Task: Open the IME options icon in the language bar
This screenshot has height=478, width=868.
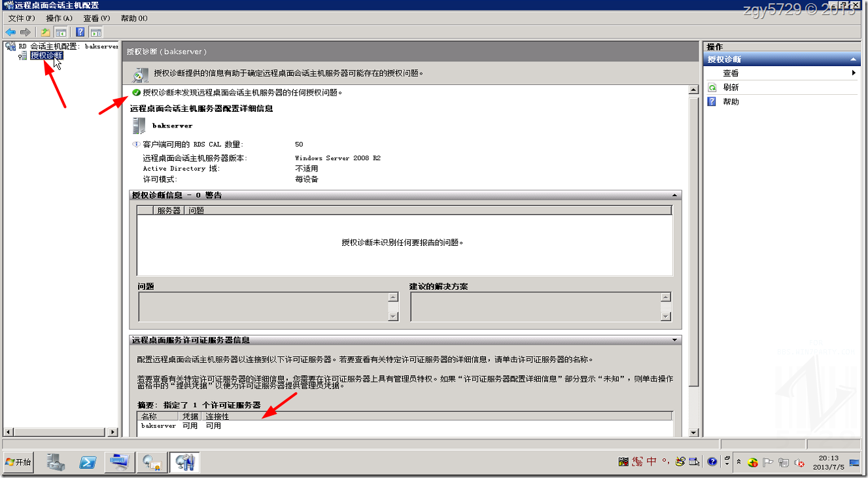Action: click(695, 462)
